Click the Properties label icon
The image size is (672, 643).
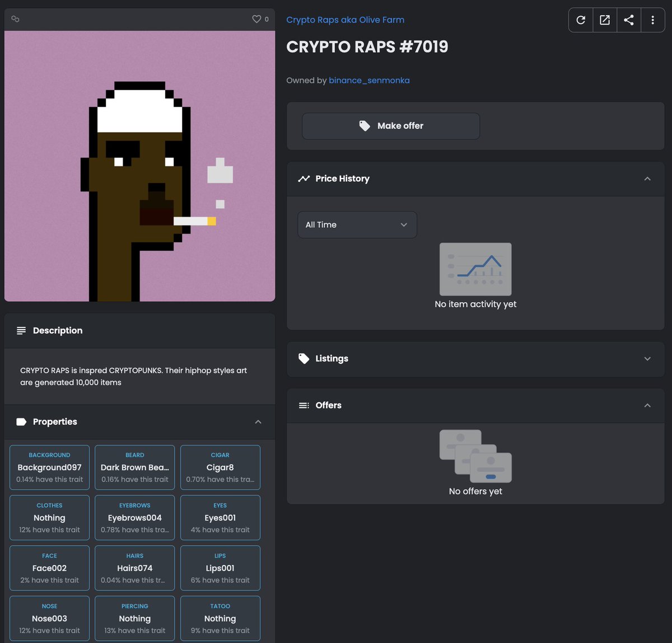pyautogui.click(x=21, y=422)
